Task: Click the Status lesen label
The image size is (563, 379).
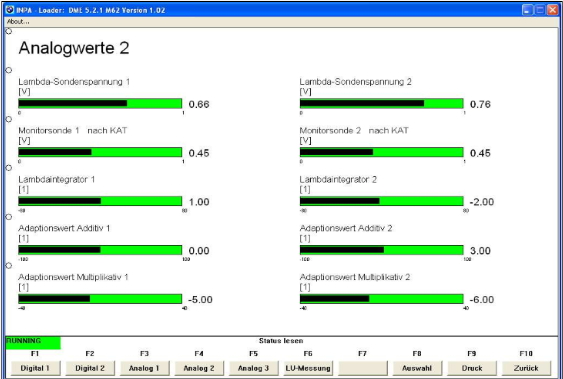Action: (x=281, y=341)
